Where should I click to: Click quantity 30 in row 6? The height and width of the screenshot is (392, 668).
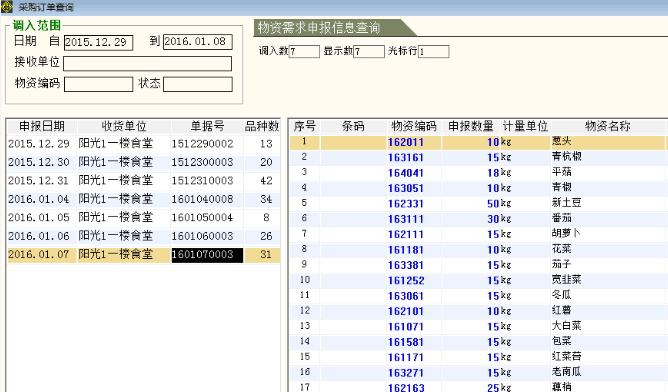(493, 219)
